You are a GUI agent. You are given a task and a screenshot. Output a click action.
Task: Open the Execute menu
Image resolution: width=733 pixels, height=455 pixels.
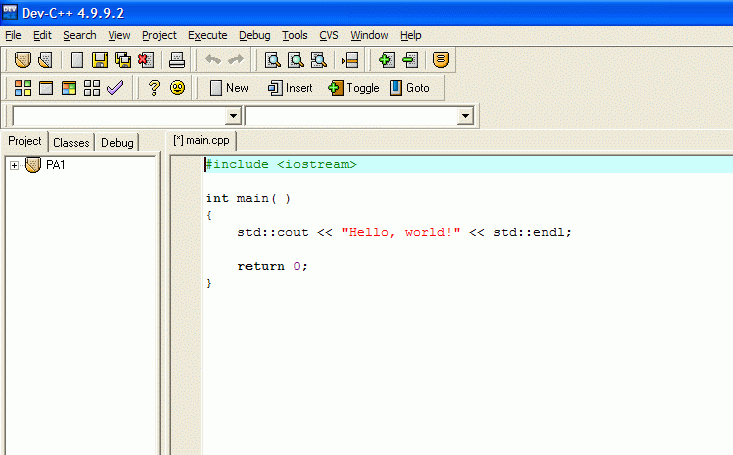[208, 35]
